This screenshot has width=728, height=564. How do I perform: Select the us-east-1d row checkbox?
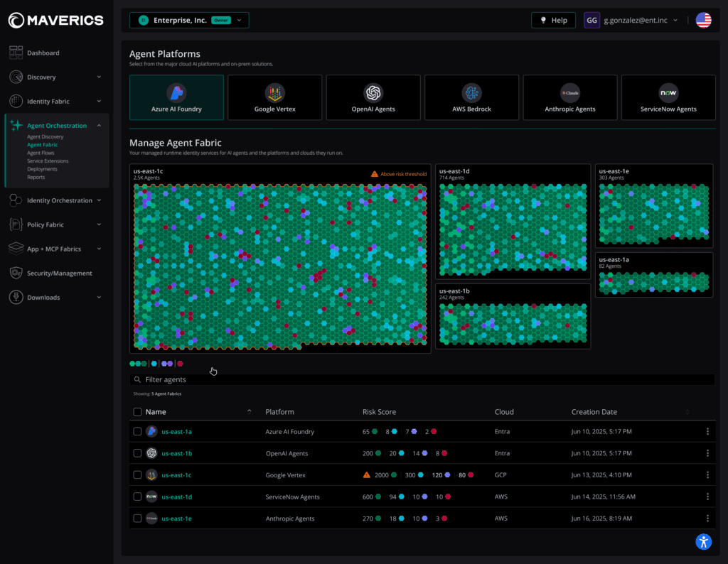(137, 497)
